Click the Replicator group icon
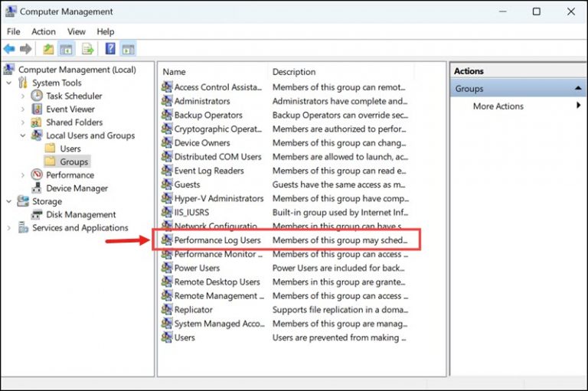This screenshot has width=588, height=391. point(167,309)
